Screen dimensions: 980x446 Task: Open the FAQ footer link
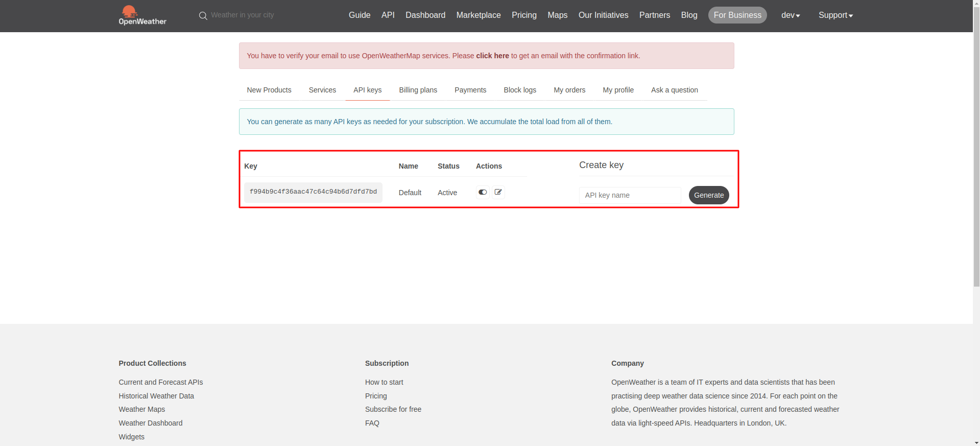pyautogui.click(x=372, y=423)
